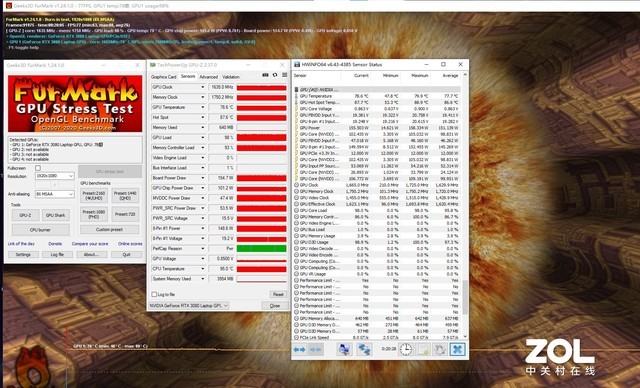Click the Reset button in GPU-Z
Screen dimensions: 640x388
pyautogui.click(x=278, y=294)
